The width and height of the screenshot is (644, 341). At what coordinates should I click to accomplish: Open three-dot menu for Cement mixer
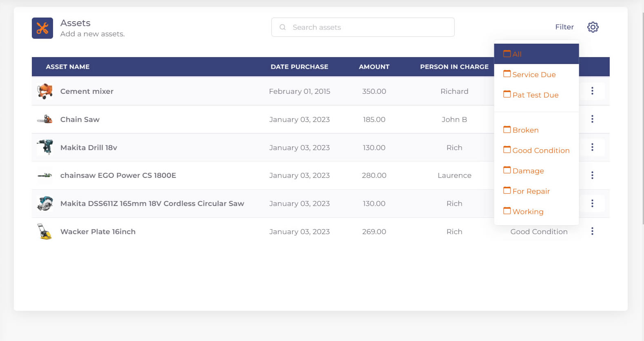[x=592, y=91]
